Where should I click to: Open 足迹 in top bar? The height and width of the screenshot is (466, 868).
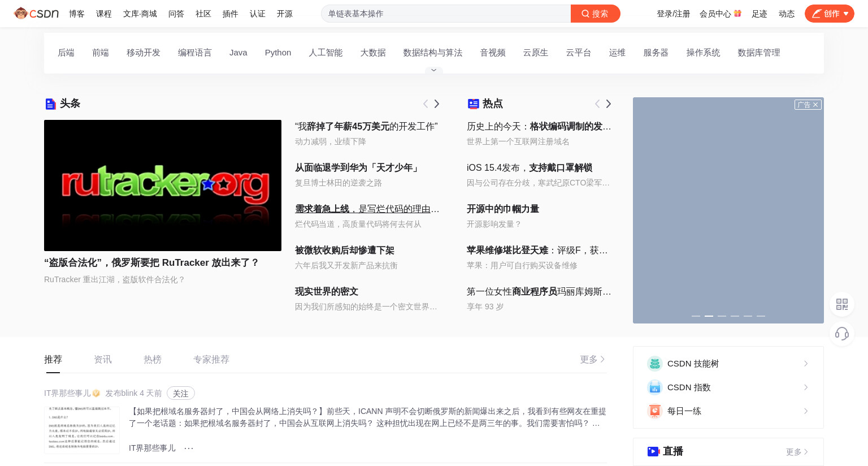759,14
